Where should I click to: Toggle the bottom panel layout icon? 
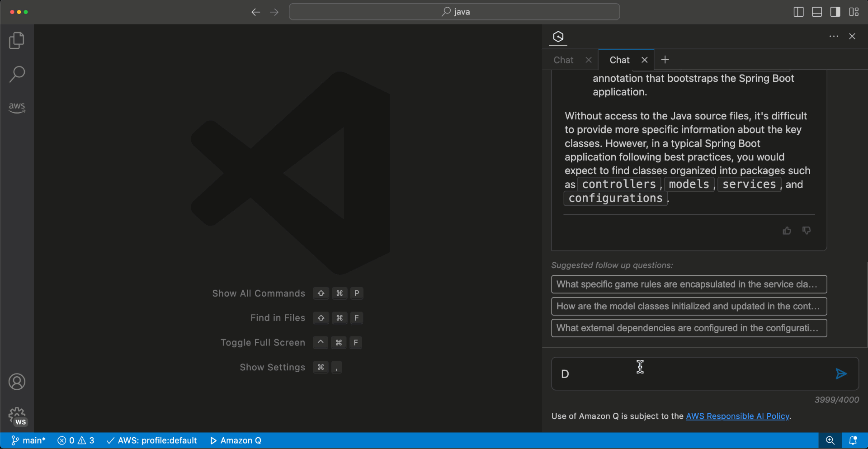coord(817,12)
